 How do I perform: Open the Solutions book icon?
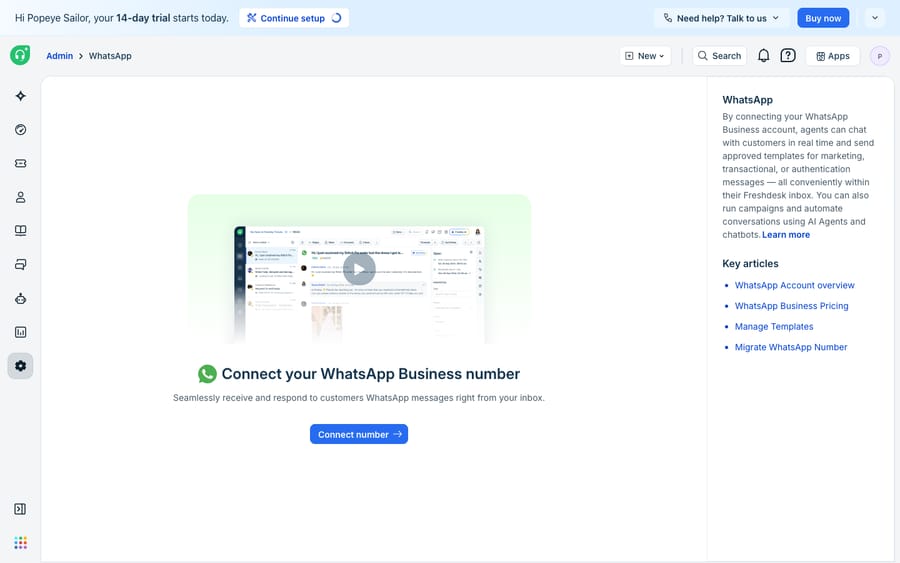[21, 231]
